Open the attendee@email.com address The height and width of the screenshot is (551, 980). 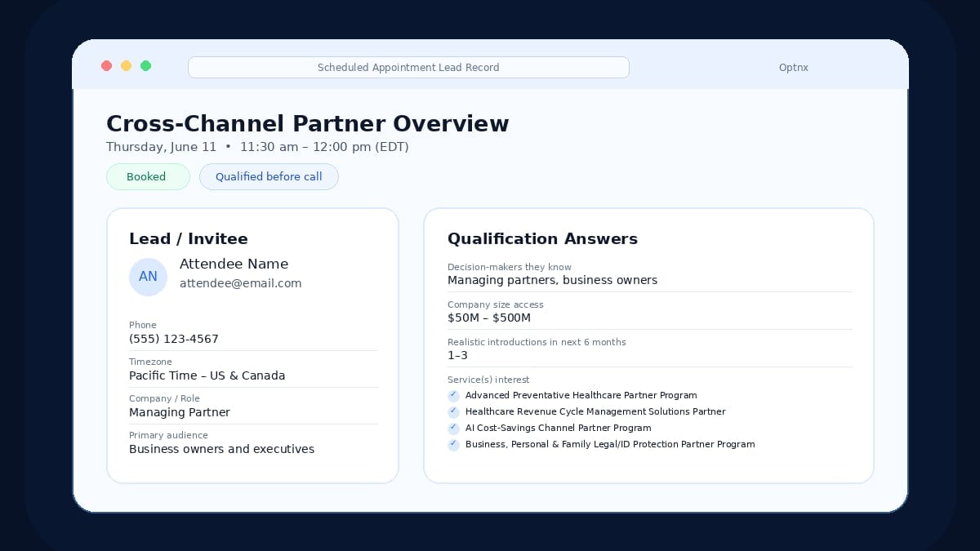pos(240,284)
